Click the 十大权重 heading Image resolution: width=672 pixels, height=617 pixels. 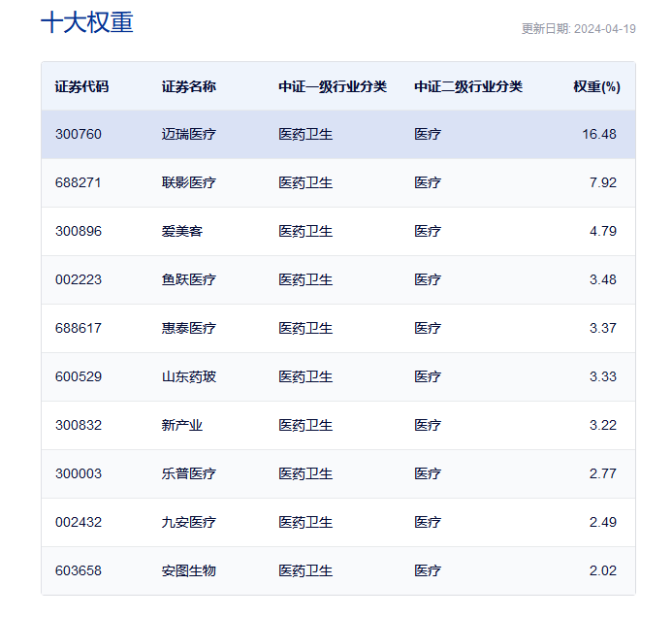click(x=87, y=22)
